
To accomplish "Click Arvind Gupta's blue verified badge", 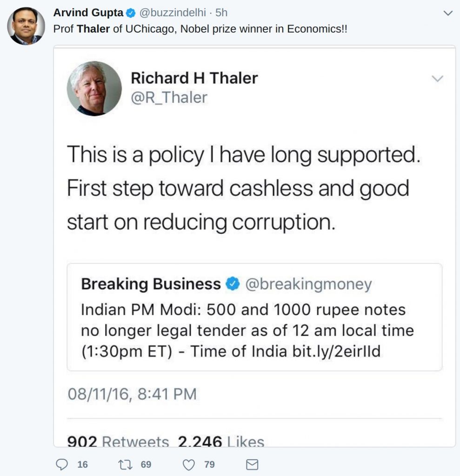I will 131,13.
